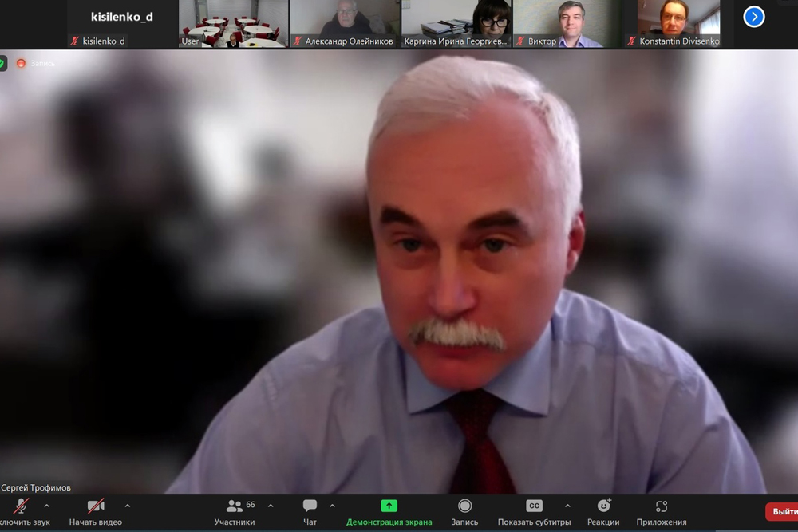Open the Реакции reactions menu
Screen dimensions: 798x532
click(x=603, y=512)
